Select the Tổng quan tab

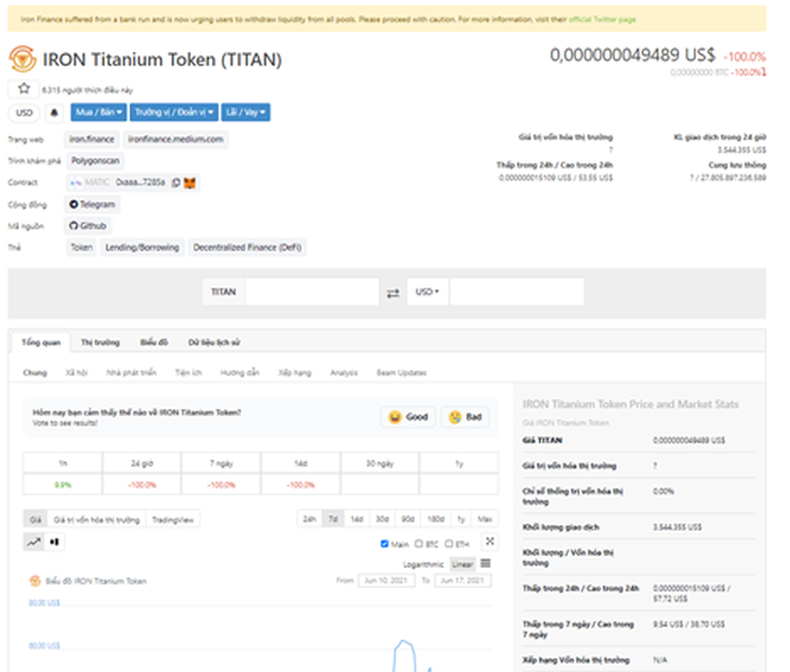(41, 343)
